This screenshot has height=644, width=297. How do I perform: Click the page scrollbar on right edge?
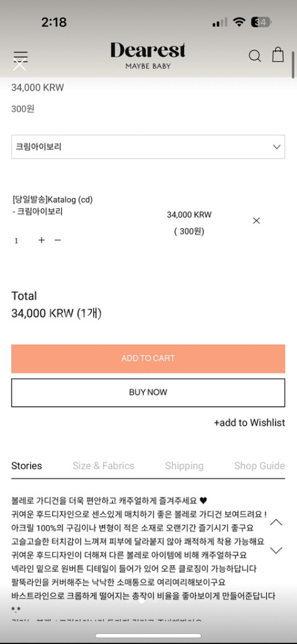point(293,65)
